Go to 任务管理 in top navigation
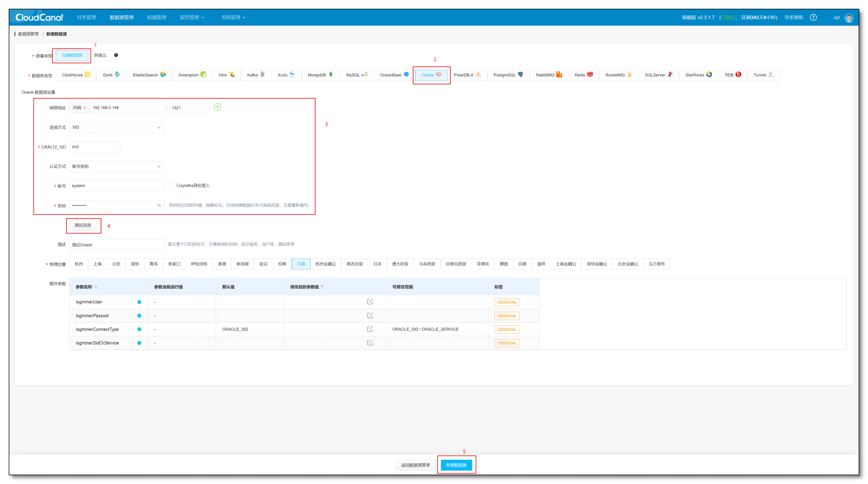The image size is (868, 484). (x=86, y=17)
